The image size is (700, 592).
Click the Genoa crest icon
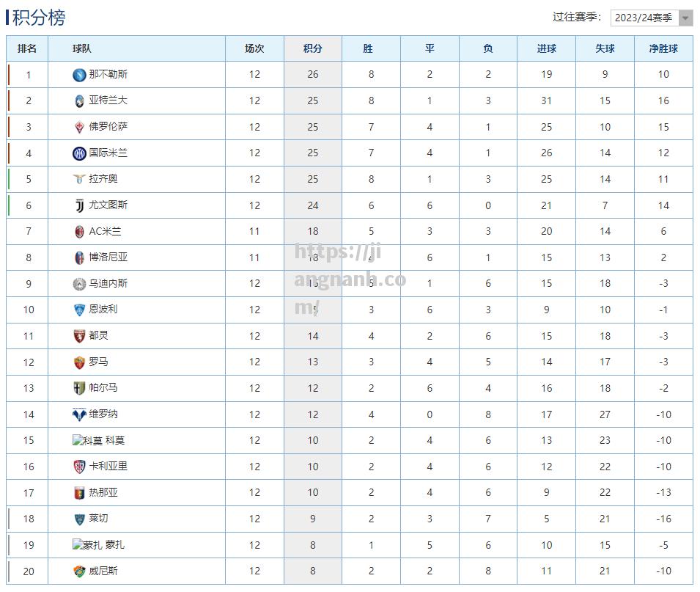79,493
